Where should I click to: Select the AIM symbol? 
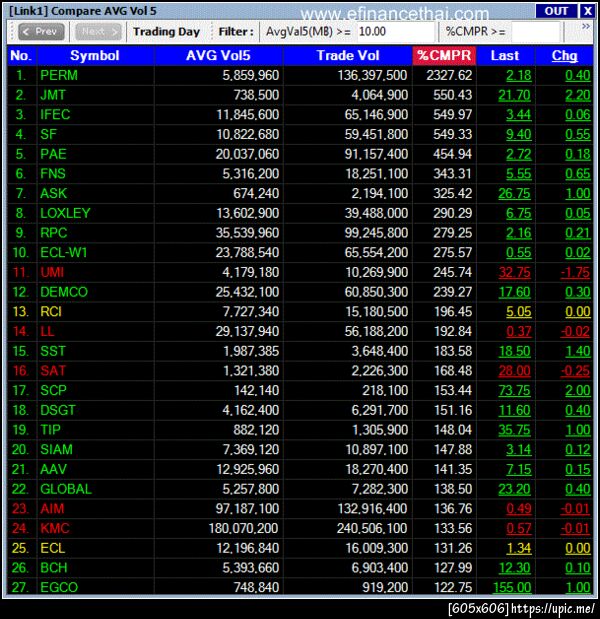coord(52,509)
